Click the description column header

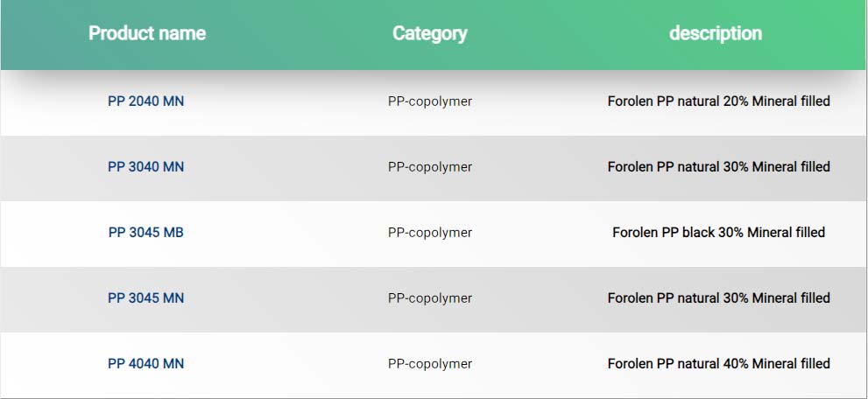[715, 34]
